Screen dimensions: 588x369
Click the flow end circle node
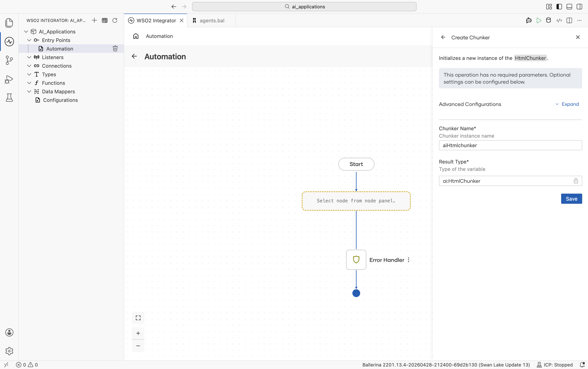(356, 293)
